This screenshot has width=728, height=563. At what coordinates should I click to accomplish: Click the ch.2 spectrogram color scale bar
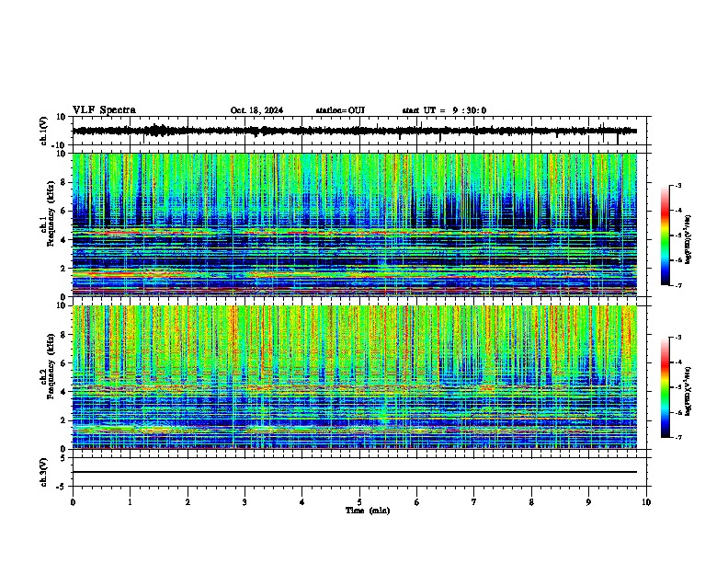(665, 387)
